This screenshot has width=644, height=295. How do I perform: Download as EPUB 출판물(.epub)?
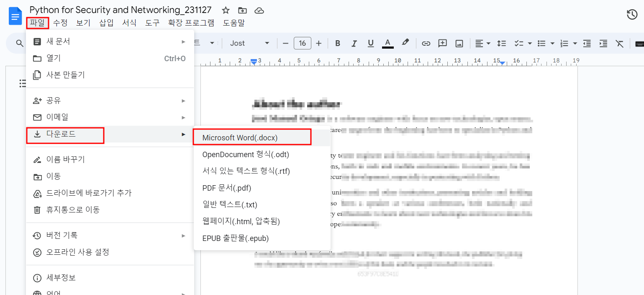click(x=262, y=238)
